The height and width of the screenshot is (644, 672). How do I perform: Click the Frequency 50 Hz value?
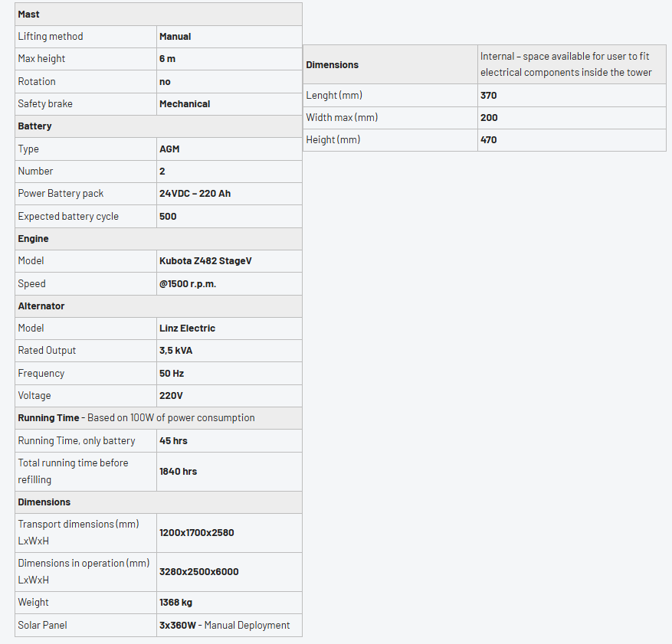click(x=172, y=374)
